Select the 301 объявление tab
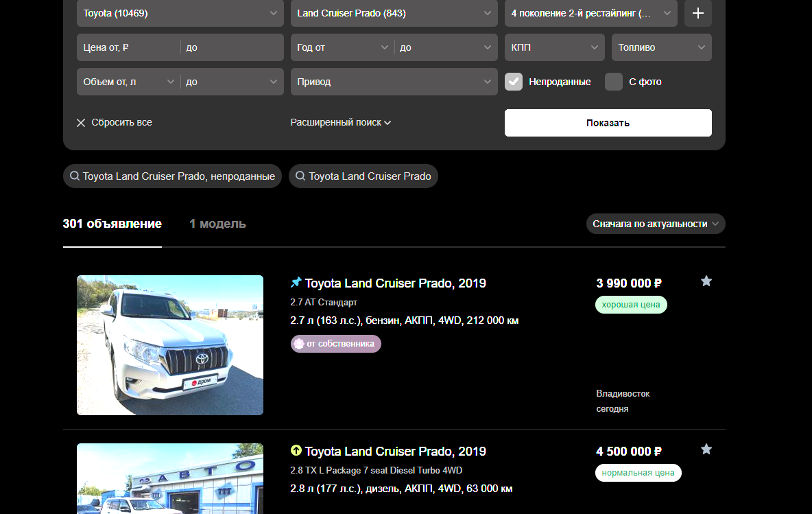Image resolution: width=812 pixels, height=514 pixels. click(112, 224)
